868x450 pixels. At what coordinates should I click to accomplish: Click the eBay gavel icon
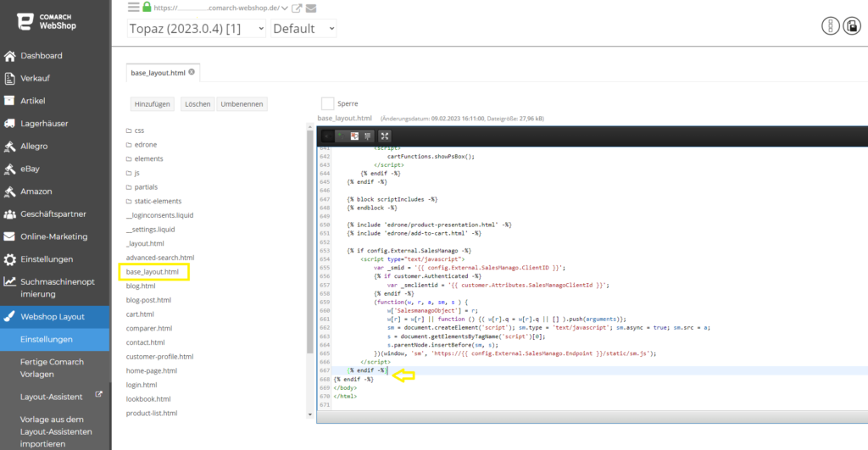[x=9, y=169]
